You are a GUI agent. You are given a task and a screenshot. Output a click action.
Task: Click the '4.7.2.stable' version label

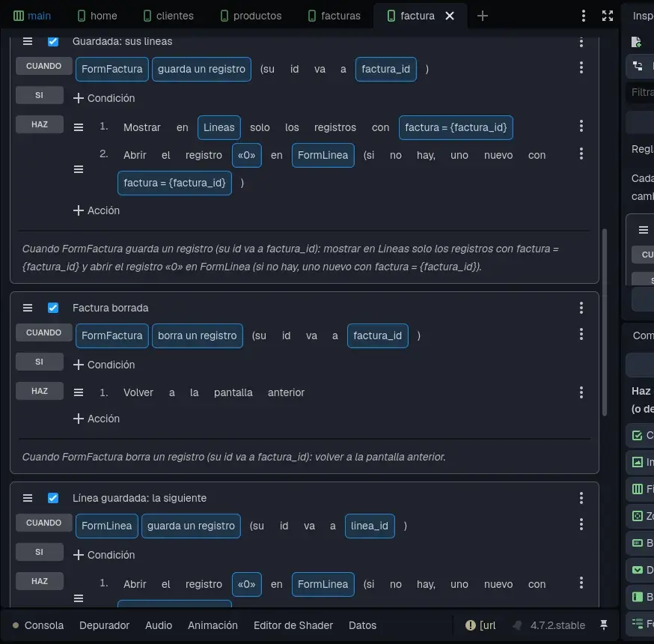(557, 625)
